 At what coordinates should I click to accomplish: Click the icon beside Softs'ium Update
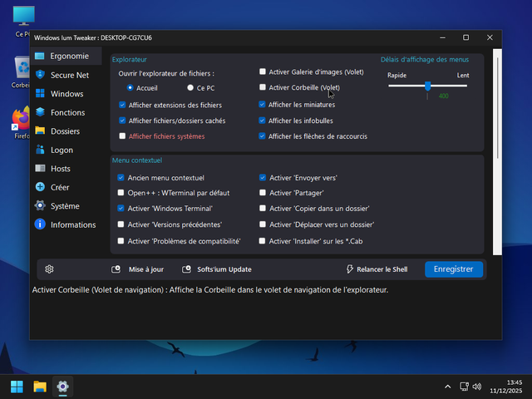pos(186,269)
